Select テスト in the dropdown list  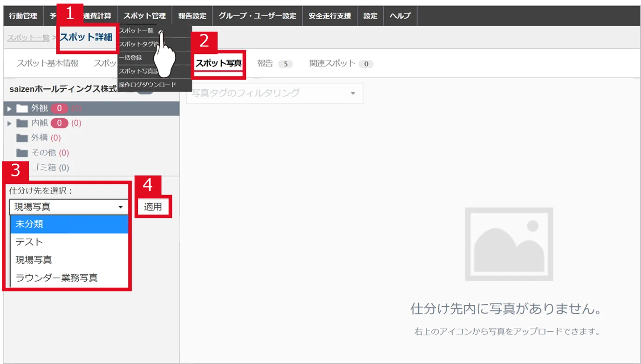[x=69, y=242]
